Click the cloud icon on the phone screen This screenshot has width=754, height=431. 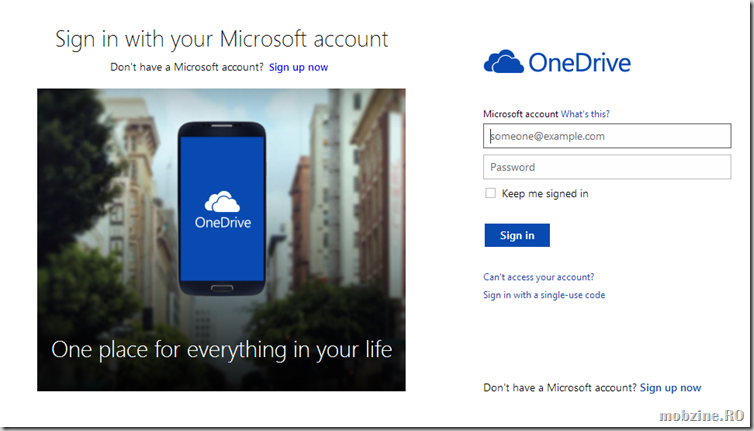coord(222,202)
